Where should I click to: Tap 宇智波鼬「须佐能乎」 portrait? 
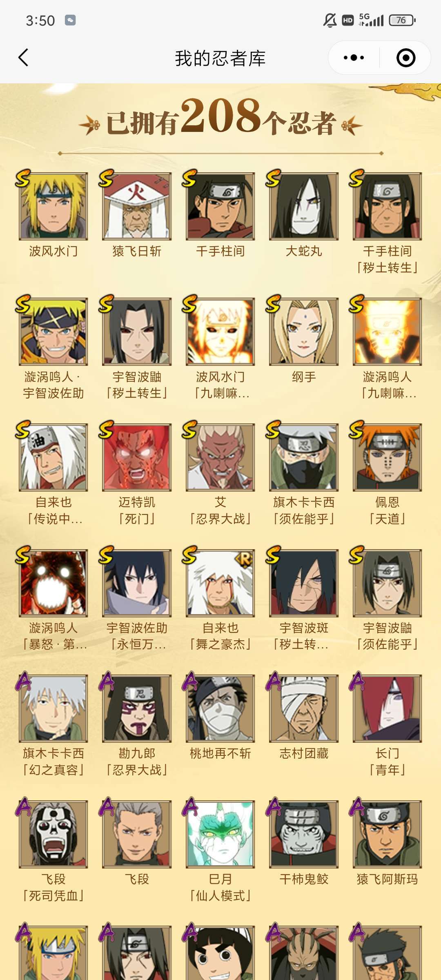(387, 583)
